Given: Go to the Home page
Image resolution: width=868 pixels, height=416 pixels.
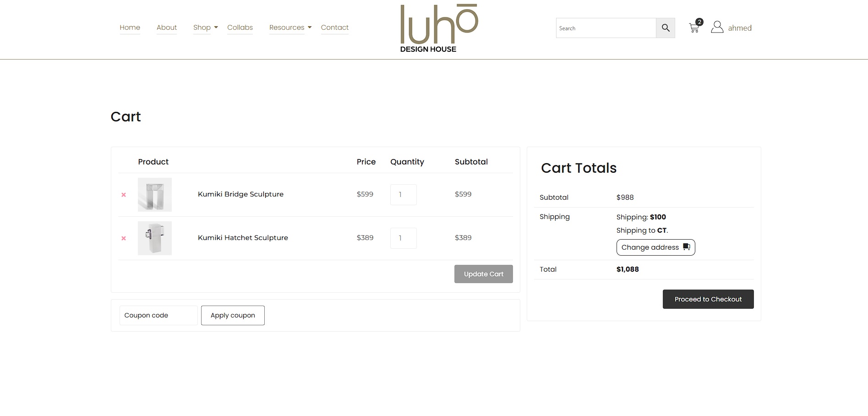Looking at the screenshot, I should (130, 27).
